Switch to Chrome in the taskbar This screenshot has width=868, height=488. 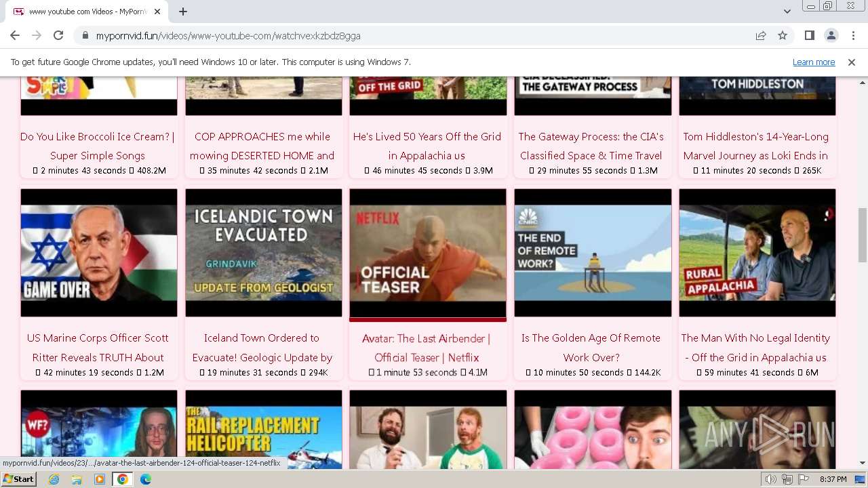pyautogui.click(x=123, y=479)
